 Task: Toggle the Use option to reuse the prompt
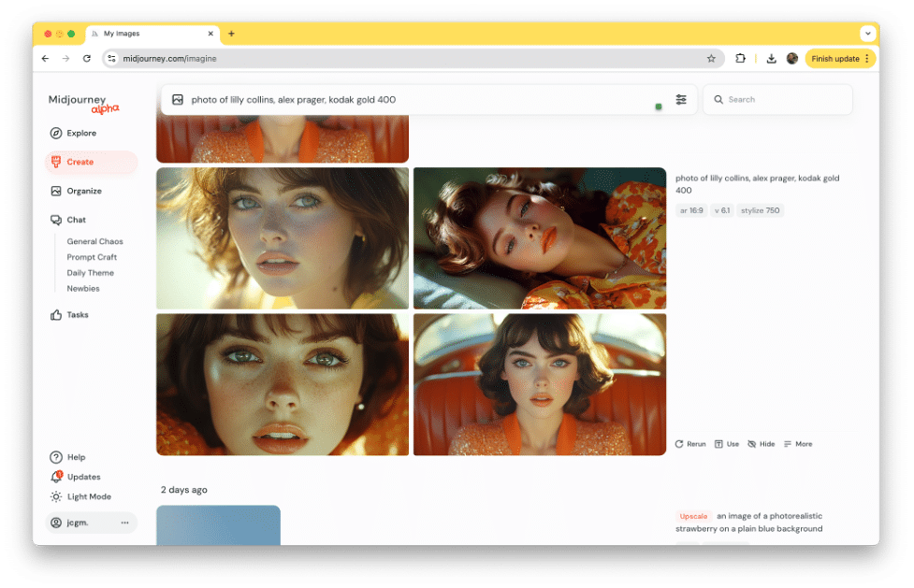[x=726, y=443]
